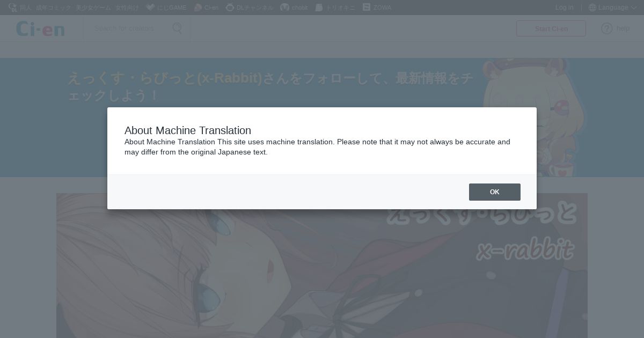Image resolution: width=644 pixels, height=338 pixels.
Task: Click the ZOWA icon
Action: (x=367, y=8)
